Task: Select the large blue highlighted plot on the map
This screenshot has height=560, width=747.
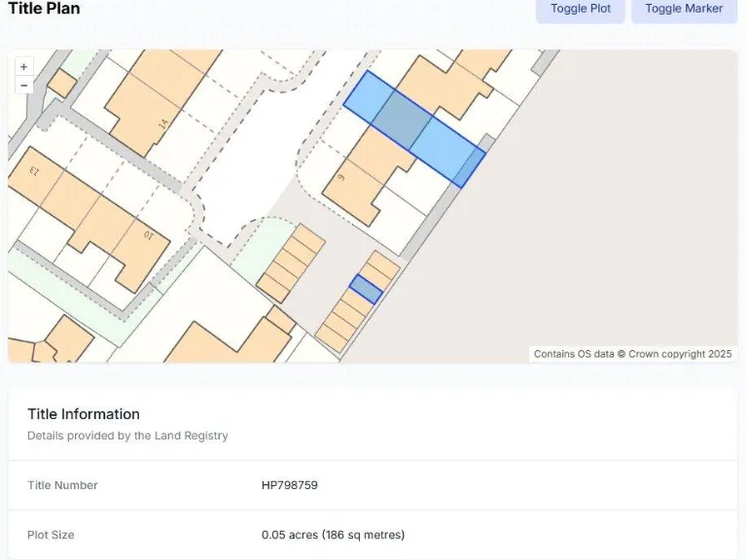Action: click(414, 129)
